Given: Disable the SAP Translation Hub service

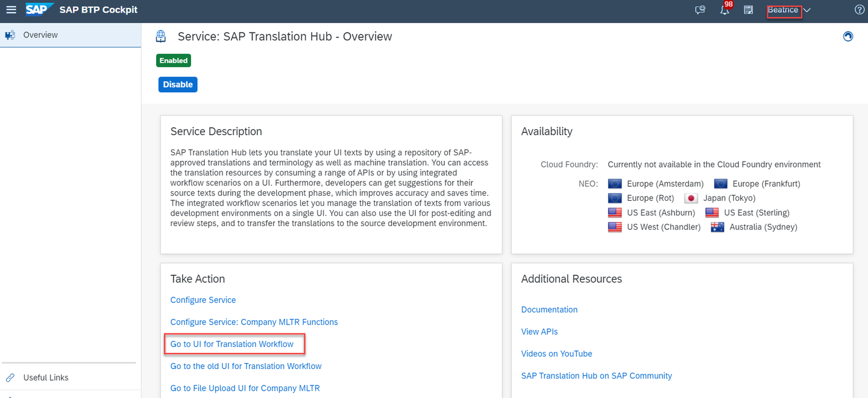Looking at the screenshot, I should coord(178,84).
